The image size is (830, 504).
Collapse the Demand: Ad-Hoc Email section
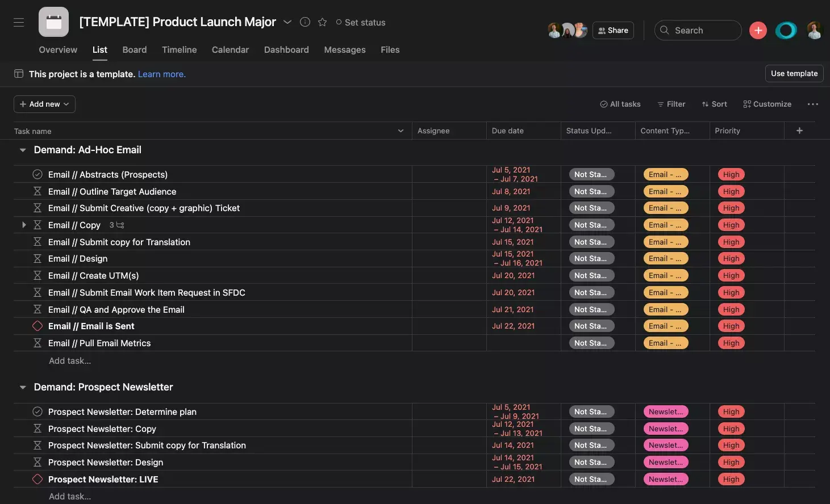(23, 150)
